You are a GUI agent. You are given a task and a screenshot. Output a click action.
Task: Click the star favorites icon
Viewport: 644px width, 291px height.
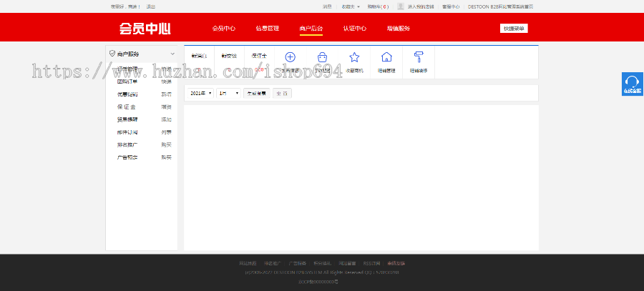tap(354, 58)
